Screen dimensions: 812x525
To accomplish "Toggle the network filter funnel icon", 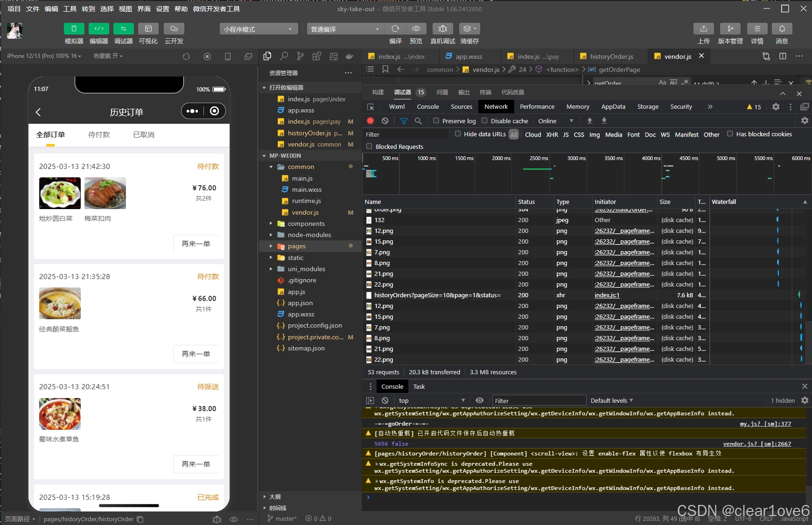I will pos(404,121).
